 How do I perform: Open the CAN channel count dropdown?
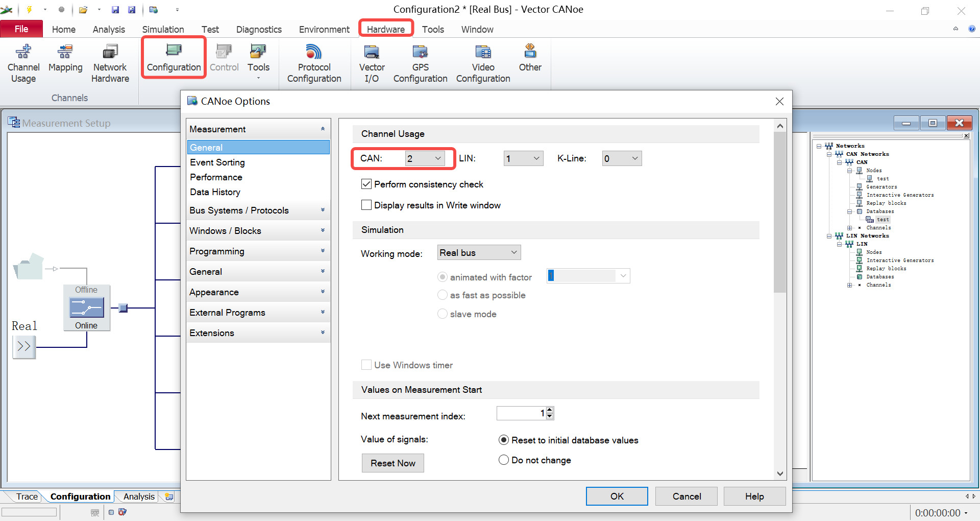tap(425, 158)
